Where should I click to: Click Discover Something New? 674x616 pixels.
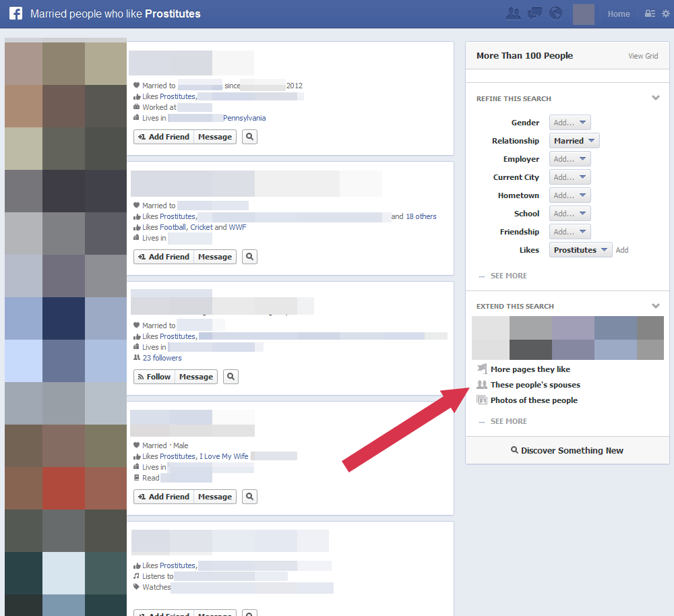[x=567, y=450]
